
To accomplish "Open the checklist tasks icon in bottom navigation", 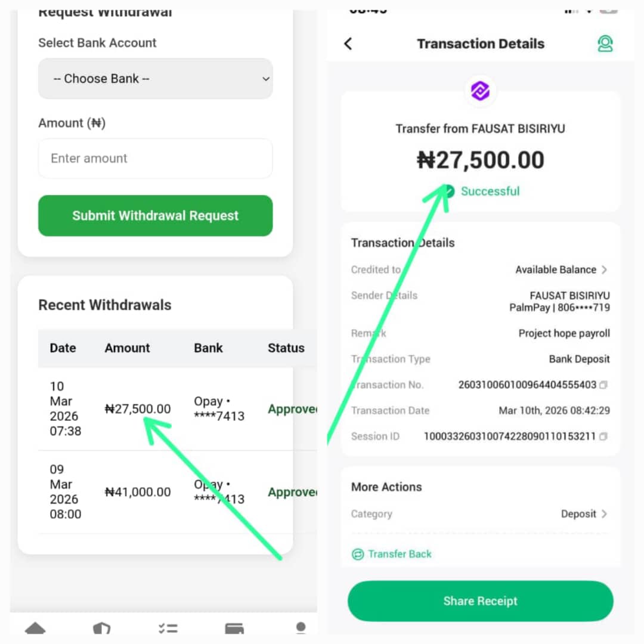I will point(168,628).
